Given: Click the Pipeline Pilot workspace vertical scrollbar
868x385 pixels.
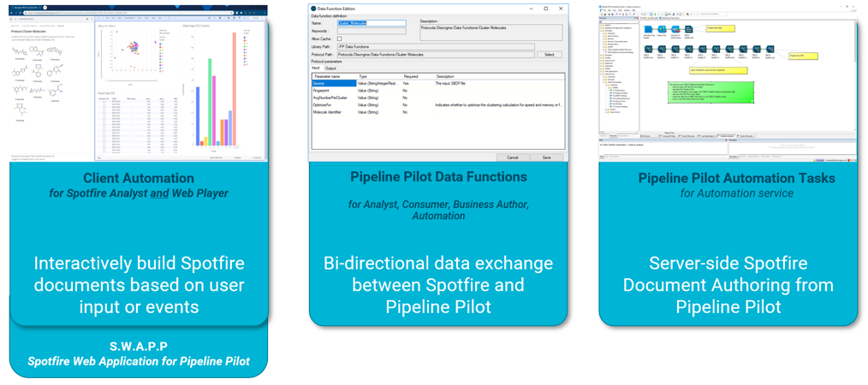Looking at the screenshot, I should [x=855, y=75].
